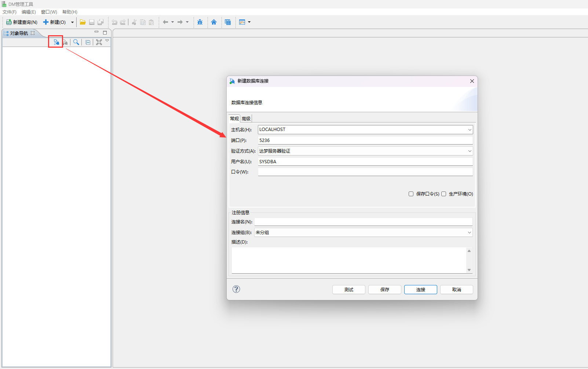Collapse all nodes in 对象导航 panel
The width and height of the screenshot is (588, 369).
coord(88,43)
